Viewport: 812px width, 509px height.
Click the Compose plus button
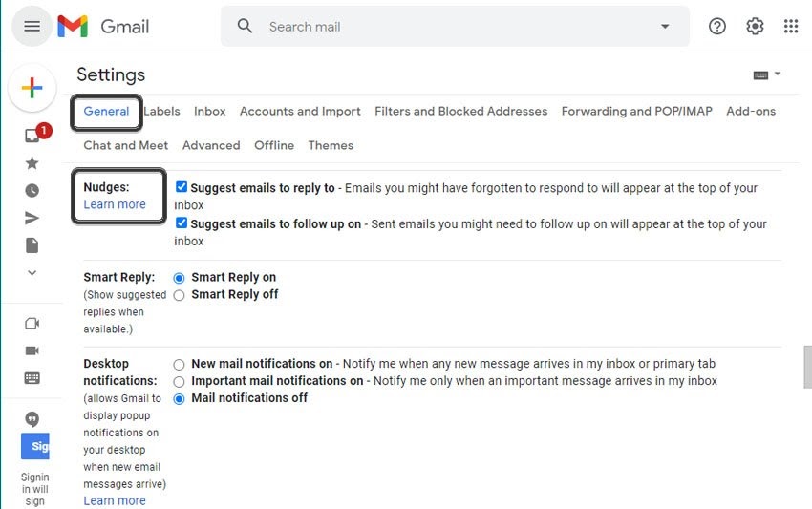click(32, 88)
